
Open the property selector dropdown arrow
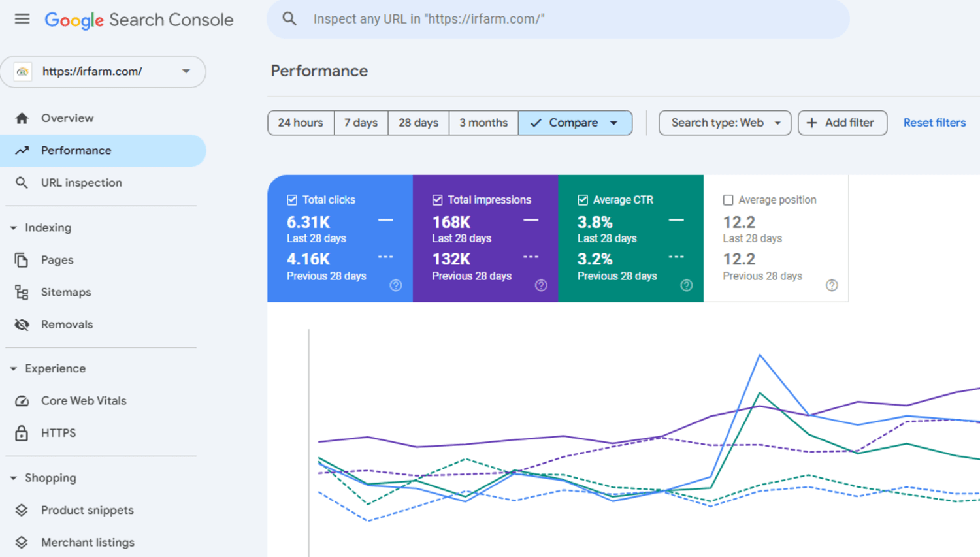(x=186, y=71)
